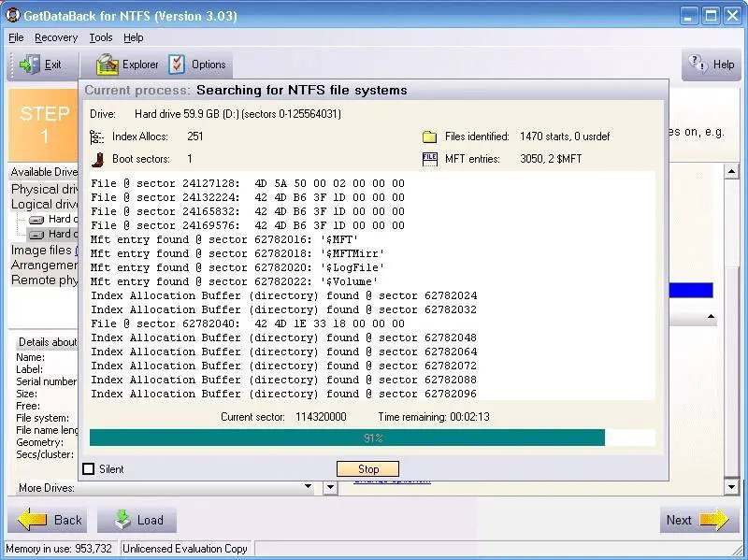Click the MFT entries FILE icon
748x560 pixels.
click(x=430, y=159)
